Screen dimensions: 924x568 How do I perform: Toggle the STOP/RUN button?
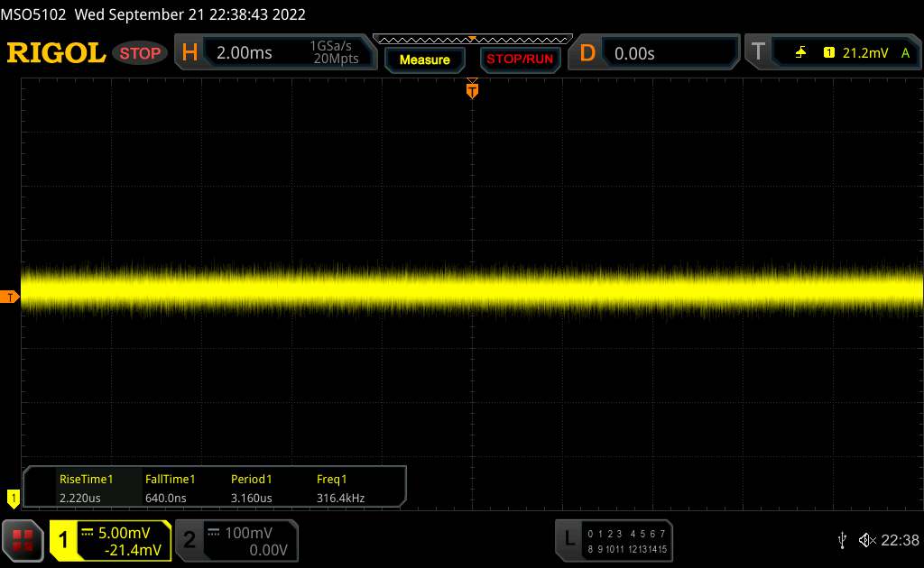(520, 60)
